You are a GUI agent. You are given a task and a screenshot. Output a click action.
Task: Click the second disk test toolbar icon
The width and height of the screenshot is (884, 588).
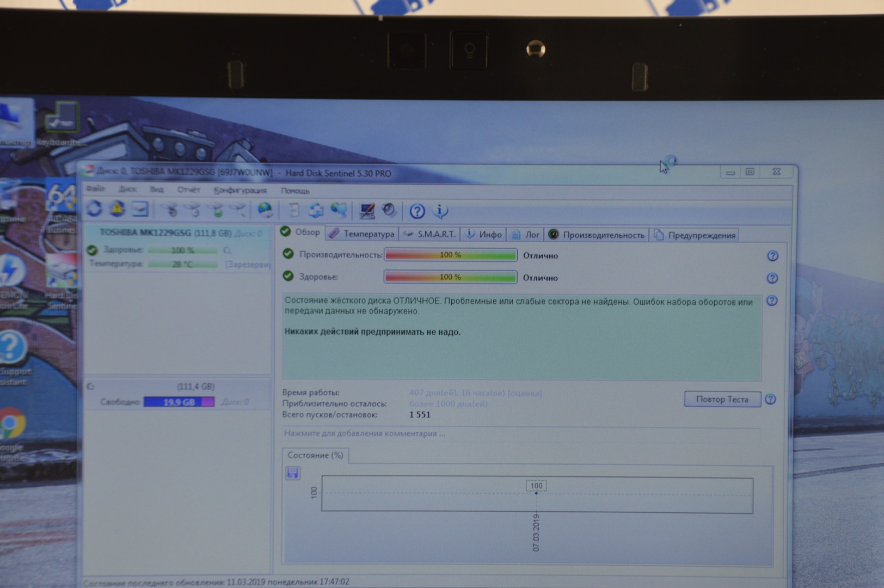point(193,210)
